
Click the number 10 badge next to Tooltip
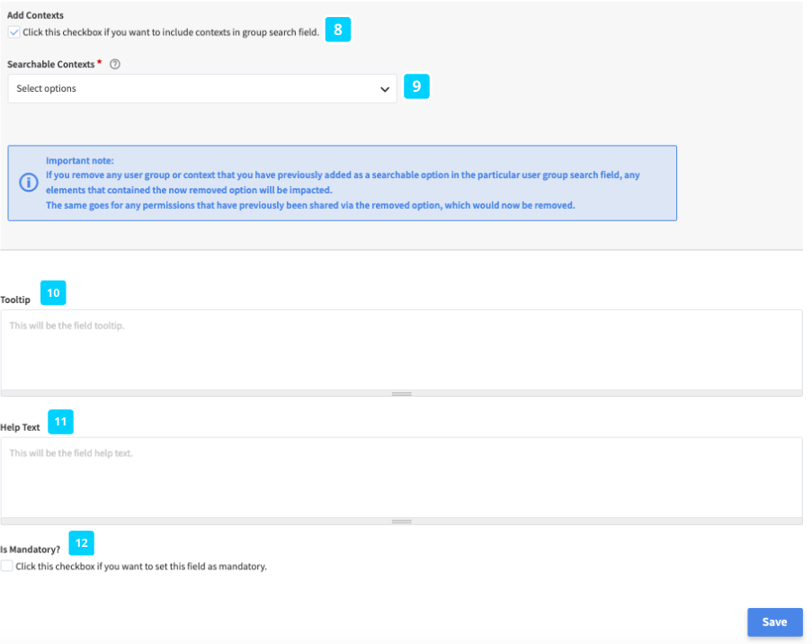(53, 293)
